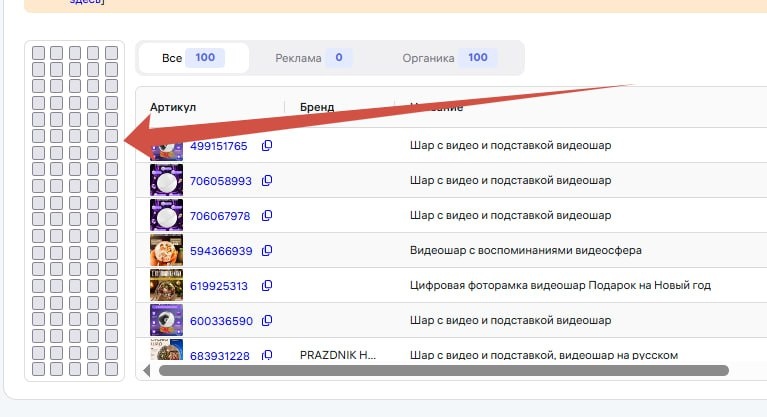
Task: Open article link 706058993
Action: [221, 181]
